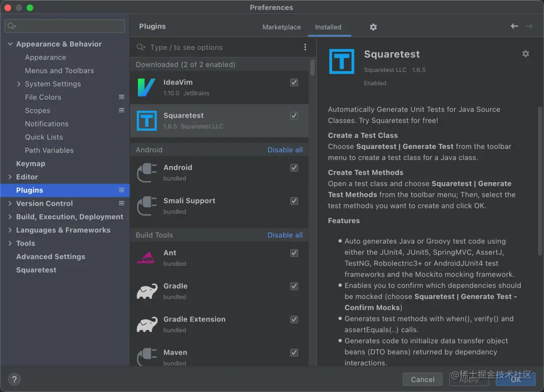This screenshot has width=544, height=392.
Task: Click the project-level icon next to File Colors
Action: [121, 97]
